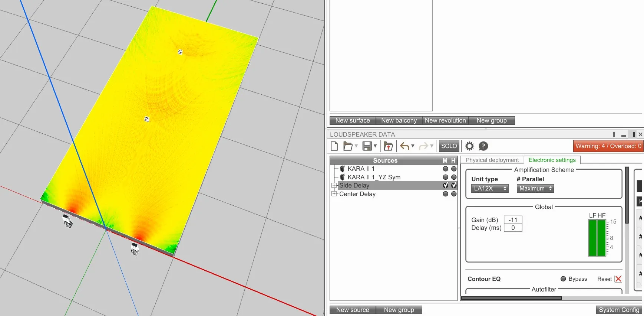The width and height of the screenshot is (644, 316).
Task: Enable the Contour EQ Bypass option
Action: point(563,279)
